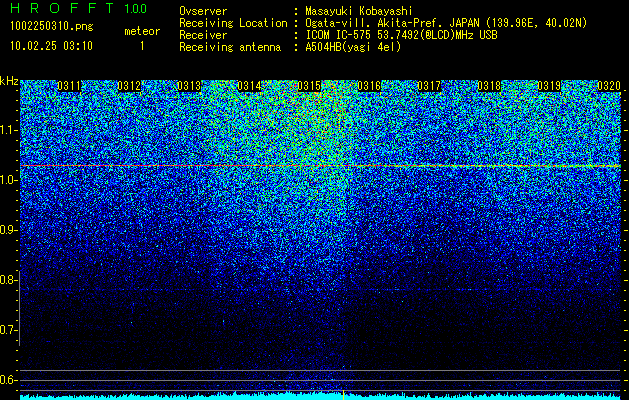Click the 0319 time marker
This screenshot has height=400, width=629.
[x=549, y=86]
